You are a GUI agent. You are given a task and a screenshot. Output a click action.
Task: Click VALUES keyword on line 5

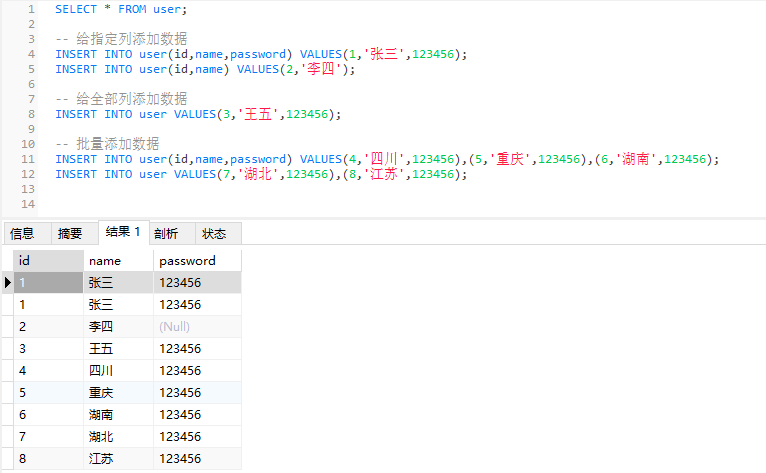click(x=257, y=69)
